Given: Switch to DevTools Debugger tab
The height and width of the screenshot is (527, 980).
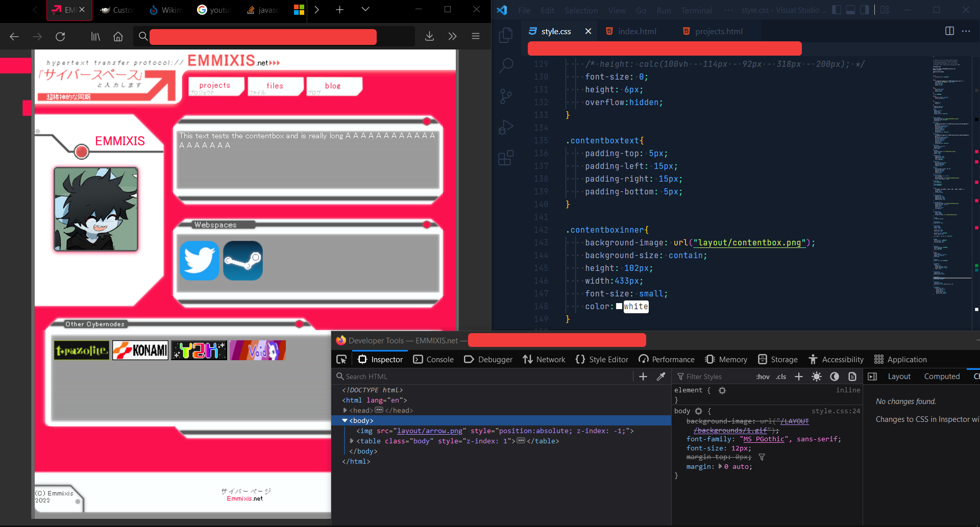Looking at the screenshot, I should click(488, 360).
